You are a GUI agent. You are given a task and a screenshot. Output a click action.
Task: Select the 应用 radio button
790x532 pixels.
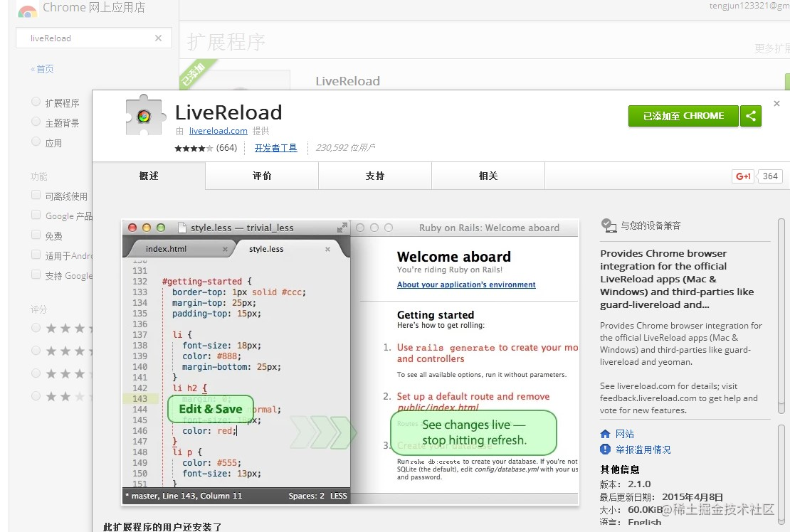click(36, 142)
